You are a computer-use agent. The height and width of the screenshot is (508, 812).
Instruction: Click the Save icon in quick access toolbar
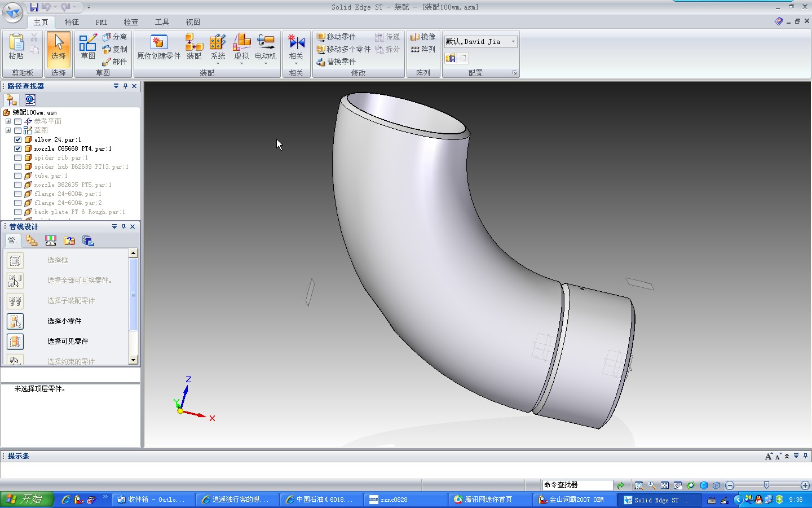[34, 7]
